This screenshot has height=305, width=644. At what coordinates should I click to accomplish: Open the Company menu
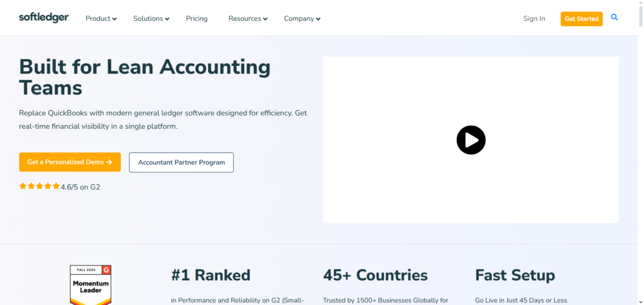click(x=303, y=18)
